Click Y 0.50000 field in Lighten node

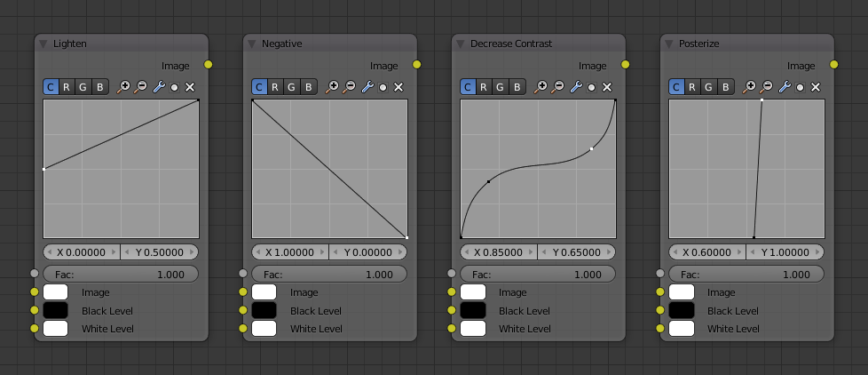[x=160, y=252]
